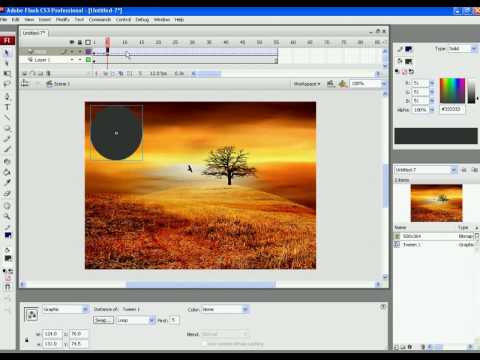Pick a hue in the color spectrum box

452,91
